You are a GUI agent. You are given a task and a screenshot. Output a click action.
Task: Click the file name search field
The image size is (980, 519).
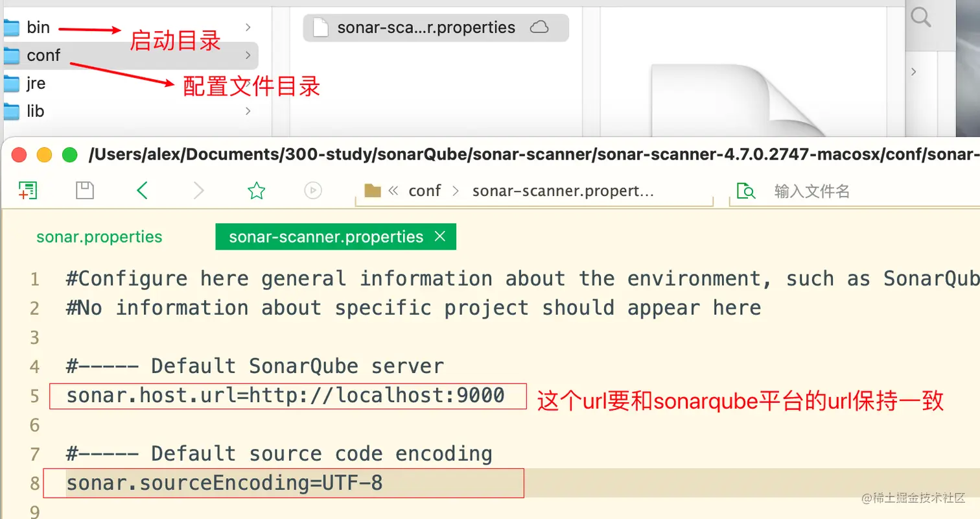(x=843, y=191)
